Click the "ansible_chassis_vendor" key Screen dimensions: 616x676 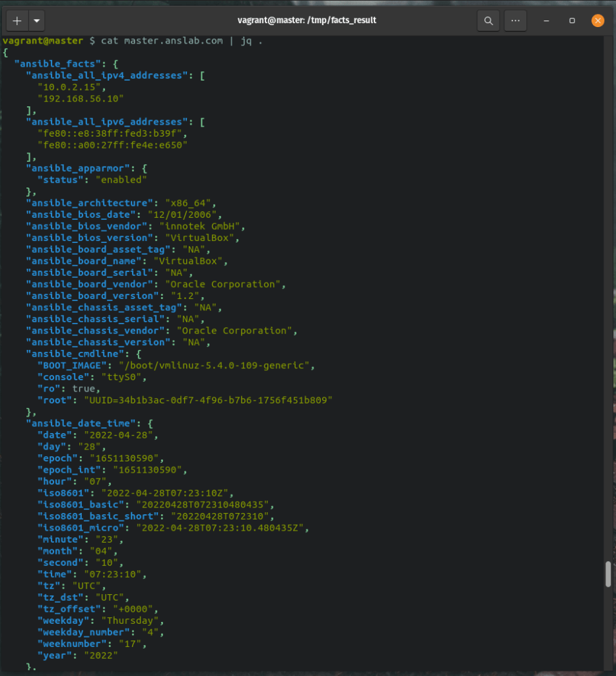coord(98,331)
